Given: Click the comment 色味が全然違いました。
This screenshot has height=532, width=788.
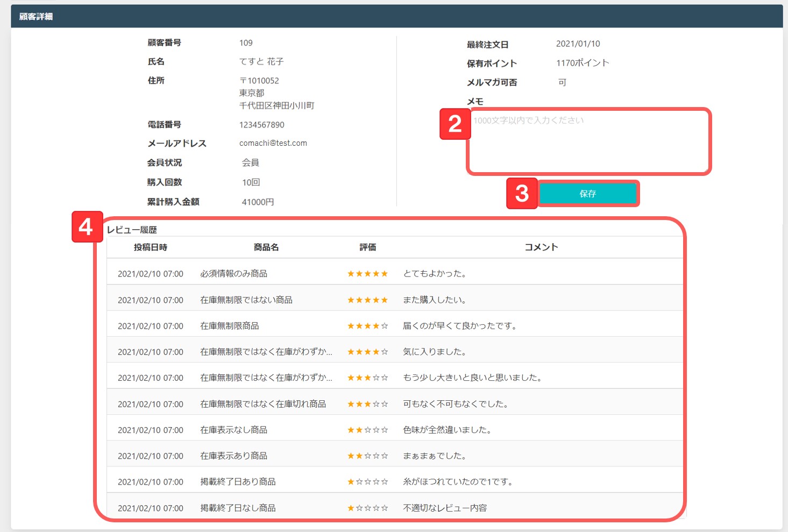Looking at the screenshot, I should [x=449, y=430].
